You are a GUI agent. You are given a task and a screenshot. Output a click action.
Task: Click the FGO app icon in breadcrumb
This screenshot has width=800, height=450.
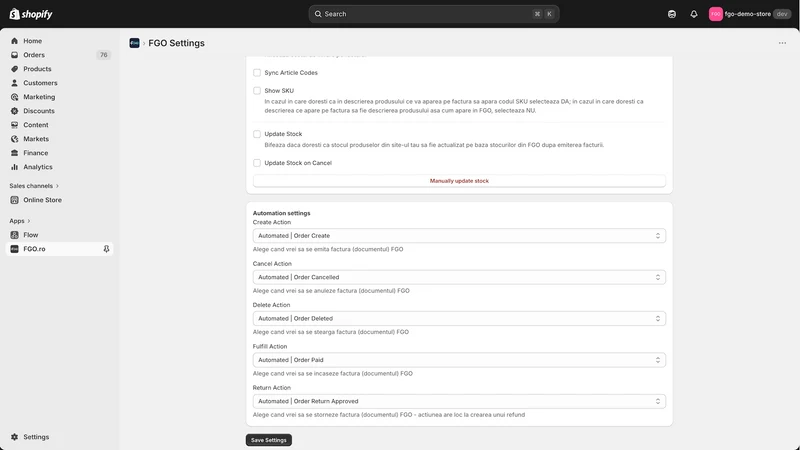(134, 43)
